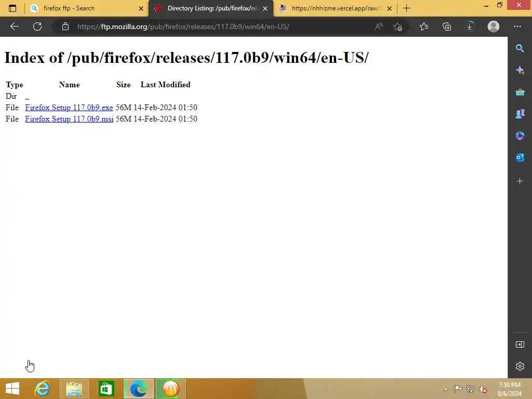The image size is (532, 399).
Task: Add a sidebar app with plus icon
Action: pos(520,181)
